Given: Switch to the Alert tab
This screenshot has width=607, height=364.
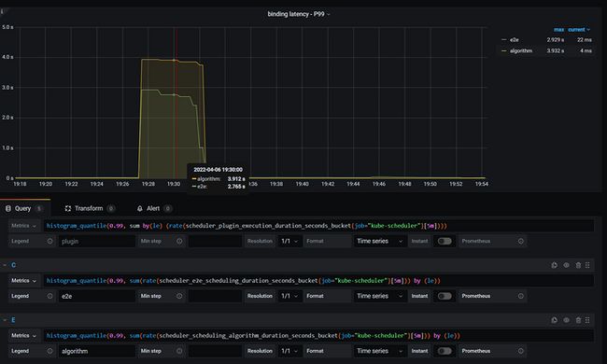Looking at the screenshot, I should tap(154, 208).
